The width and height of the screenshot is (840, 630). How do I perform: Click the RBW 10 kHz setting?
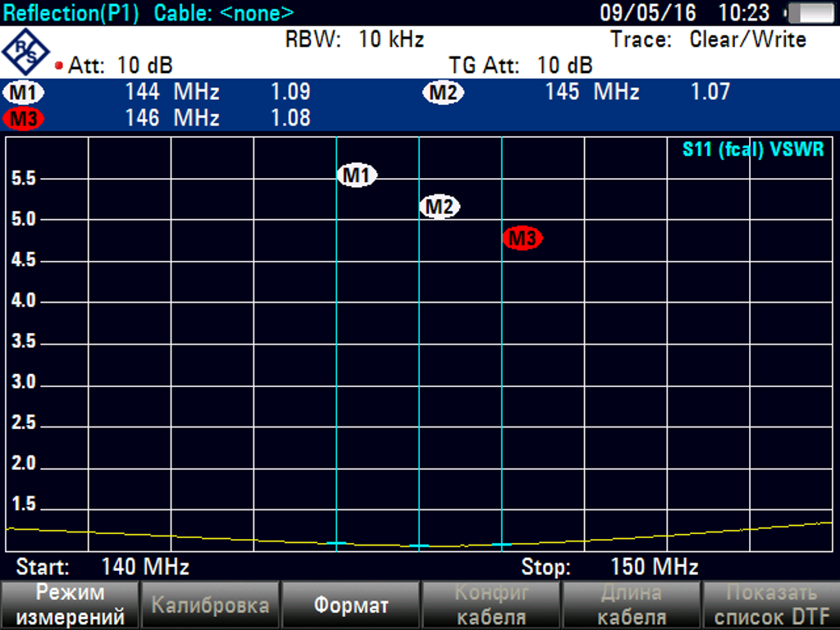click(x=354, y=39)
